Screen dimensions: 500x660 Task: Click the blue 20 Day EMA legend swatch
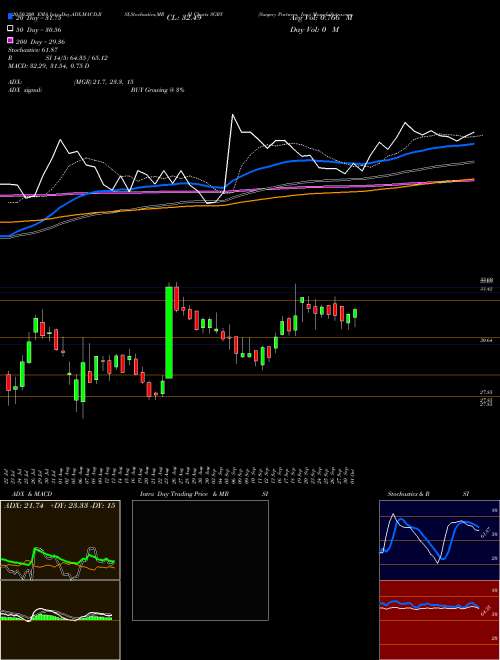pyautogui.click(x=10, y=17)
